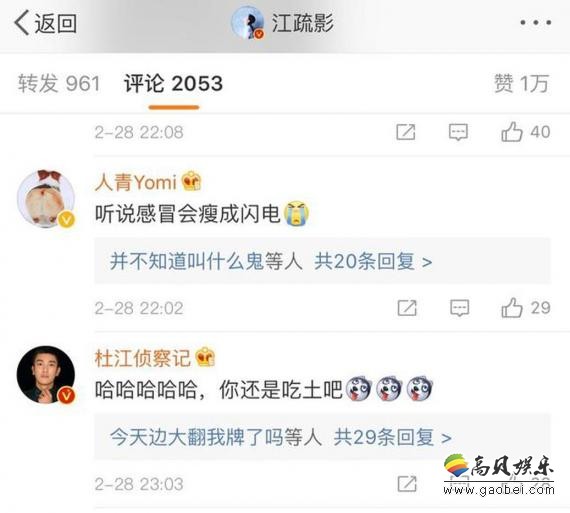The height and width of the screenshot is (513, 570).
Task: Open 杜江侦察记's profile name
Action: pos(142,358)
